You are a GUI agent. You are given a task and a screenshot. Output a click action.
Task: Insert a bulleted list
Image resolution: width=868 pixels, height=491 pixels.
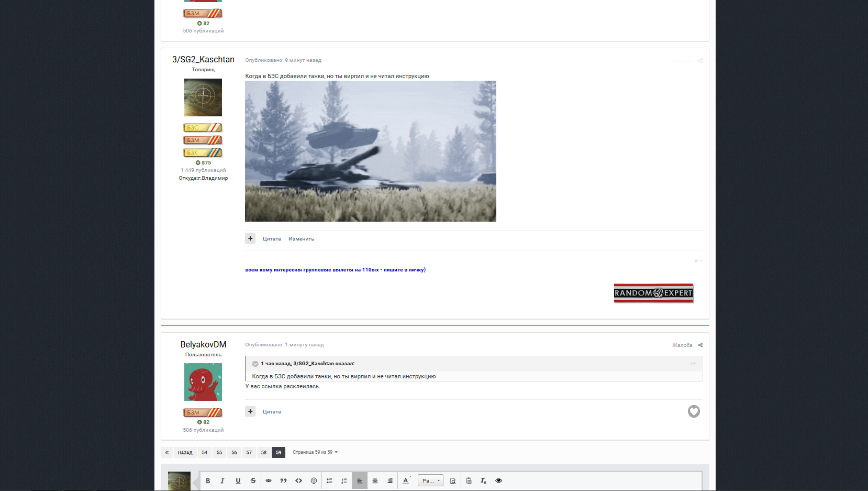(x=329, y=481)
